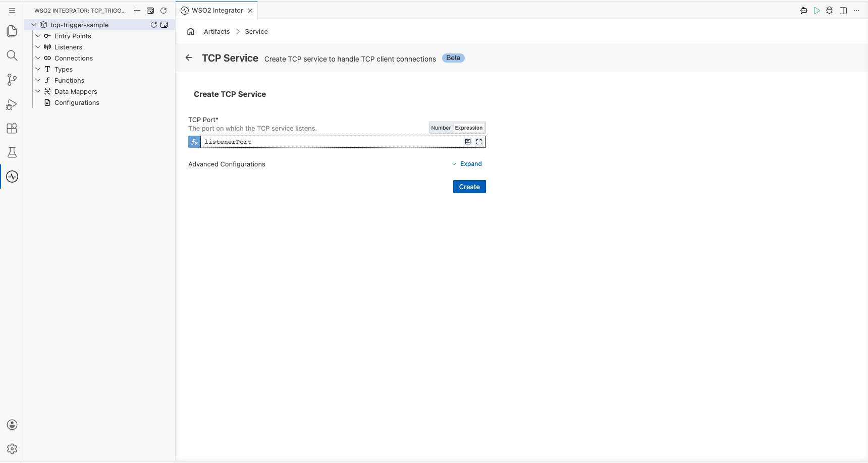Open the more actions ellipsis menu

[x=856, y=11]
